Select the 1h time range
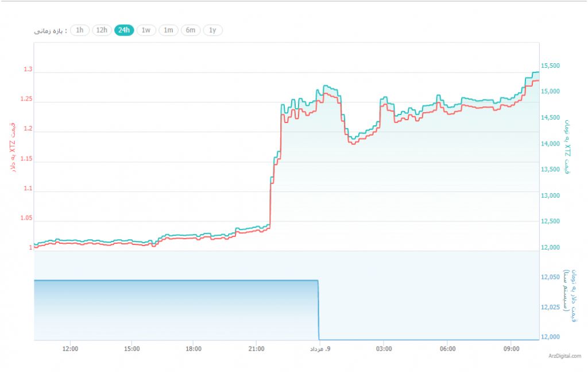 [x=80, y=30]
